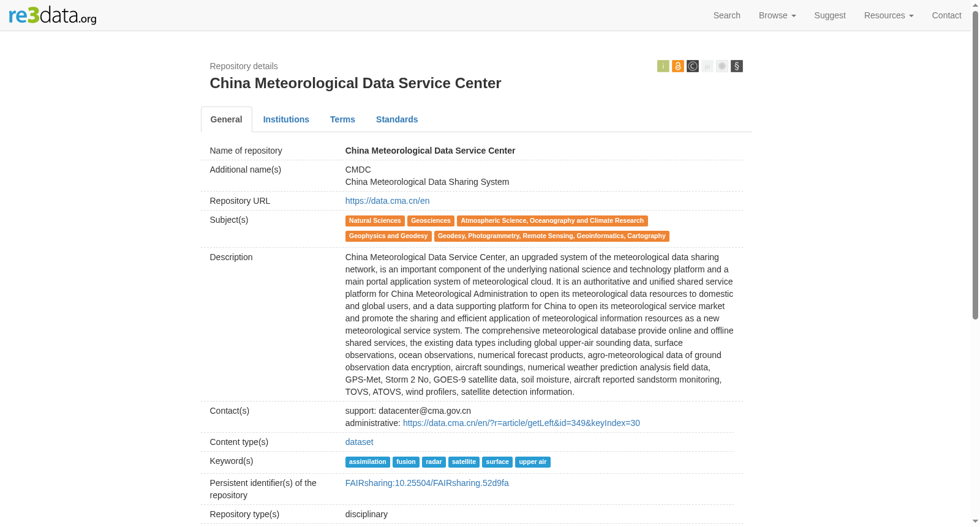
Task: Click the upper air keyword tag
Action: click(x=533, y=462)
